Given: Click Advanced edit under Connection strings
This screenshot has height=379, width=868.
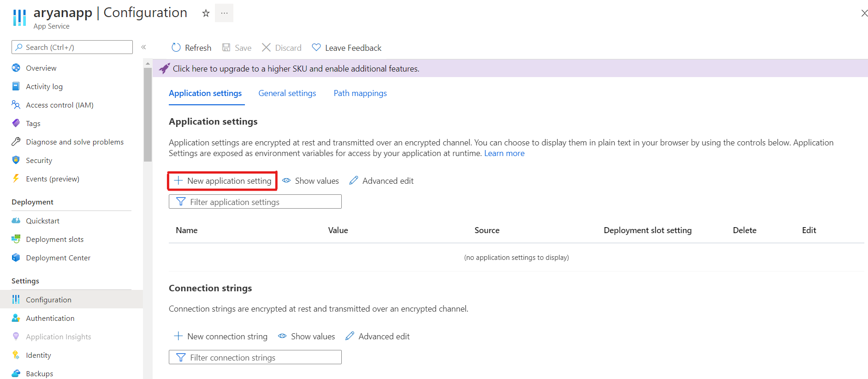Looking at the screenshot, I should [377, 336].
